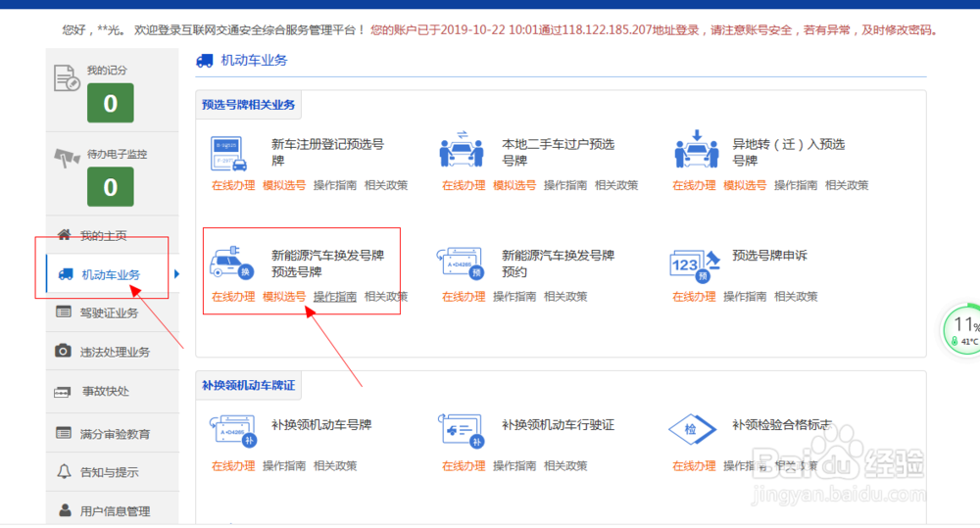Click 模拟选号 under 新车注册登记预选号牌
Viewport: 980px width, 528px height.
pyautogui.click(x=284, y=185)
